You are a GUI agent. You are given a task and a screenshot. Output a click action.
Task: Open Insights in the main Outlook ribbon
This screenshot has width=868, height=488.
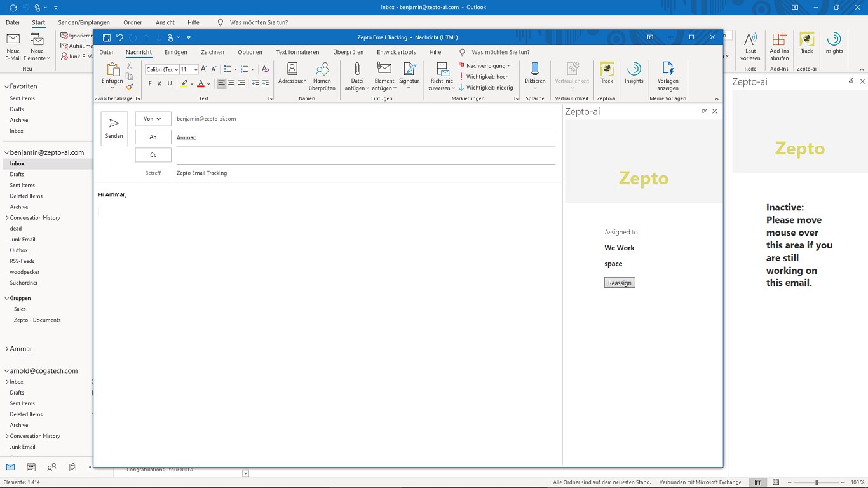(x=834, y=44)
